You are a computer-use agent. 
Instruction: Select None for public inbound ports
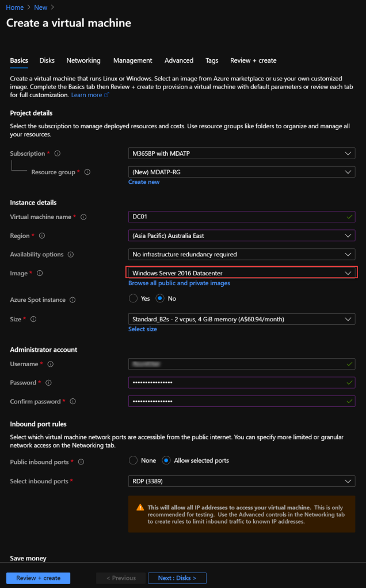[134, 460]
